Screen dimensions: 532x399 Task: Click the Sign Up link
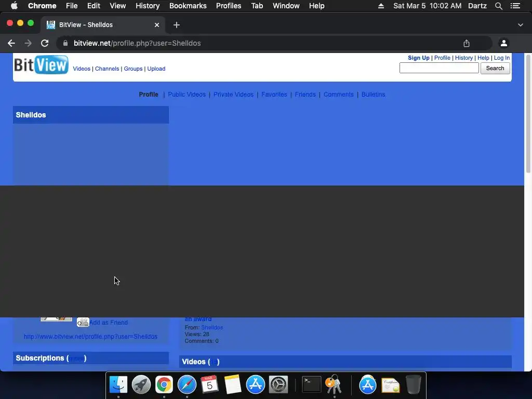[x=418, y=58]
